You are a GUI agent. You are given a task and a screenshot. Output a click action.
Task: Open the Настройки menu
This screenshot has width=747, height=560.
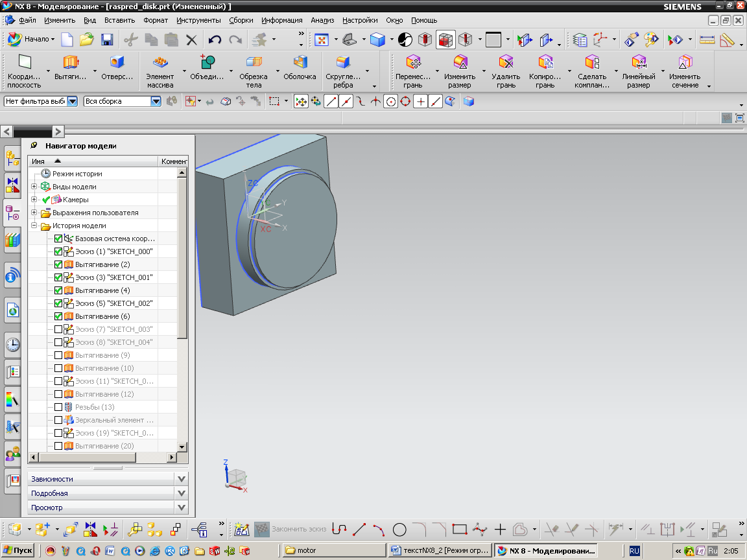click(360, 20)
